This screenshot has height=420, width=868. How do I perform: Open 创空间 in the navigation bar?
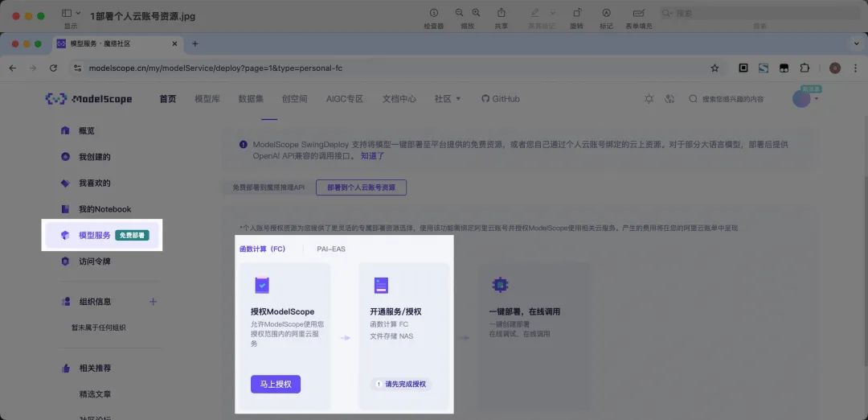(x=294, y=99)
